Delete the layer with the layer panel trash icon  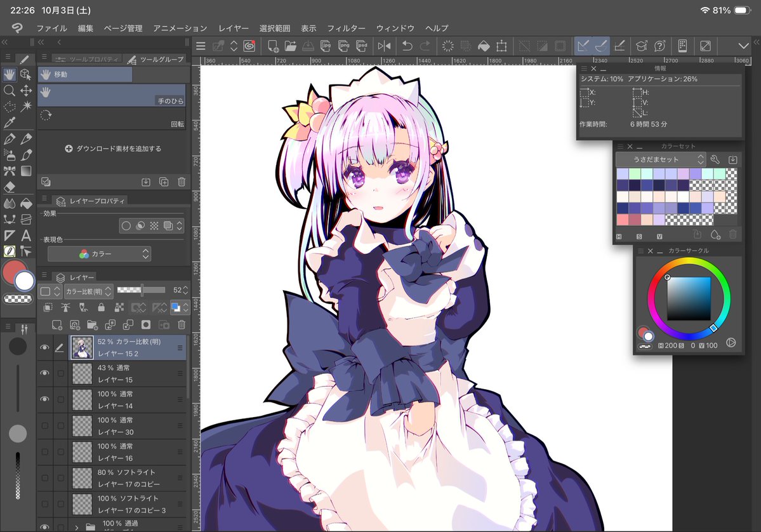182,325
